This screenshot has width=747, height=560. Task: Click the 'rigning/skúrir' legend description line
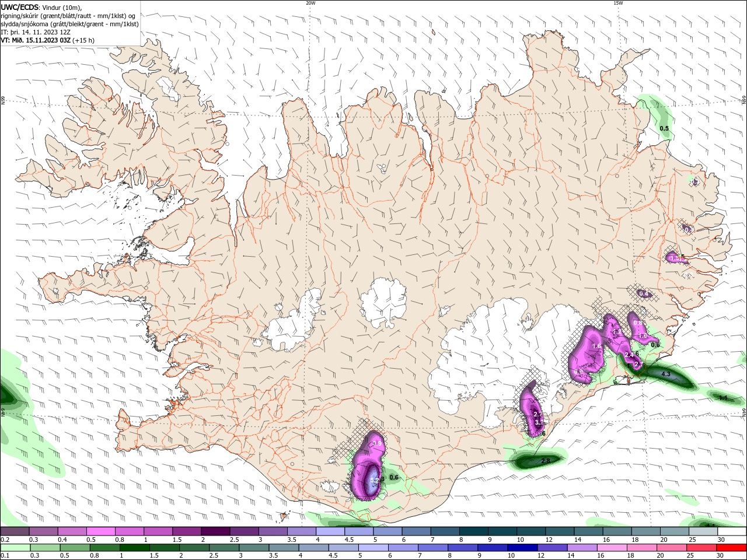pos(68,16)
